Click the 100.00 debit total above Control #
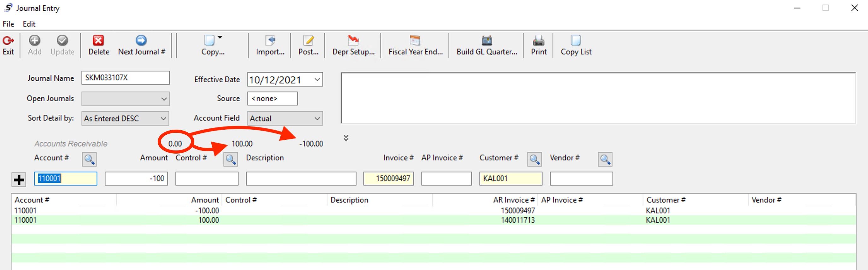The width and height of the screenshot is (868, 270). pos(242,144)
